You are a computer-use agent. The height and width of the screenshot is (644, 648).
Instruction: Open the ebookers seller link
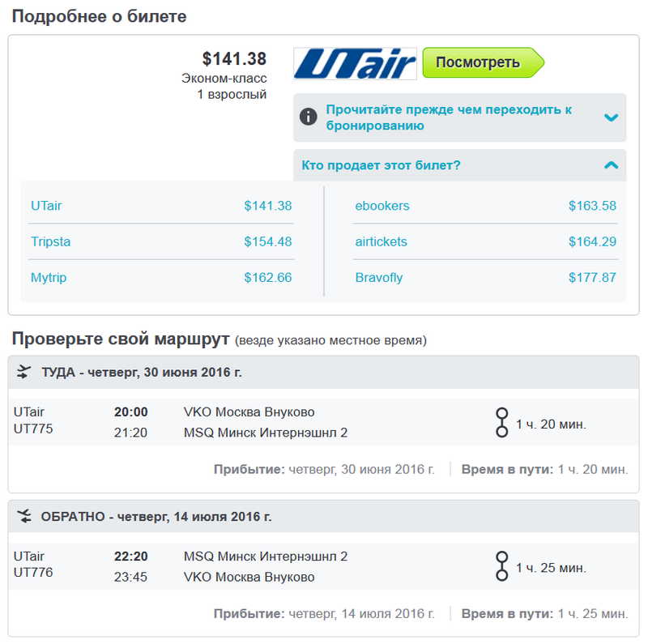tap(382, 206)
